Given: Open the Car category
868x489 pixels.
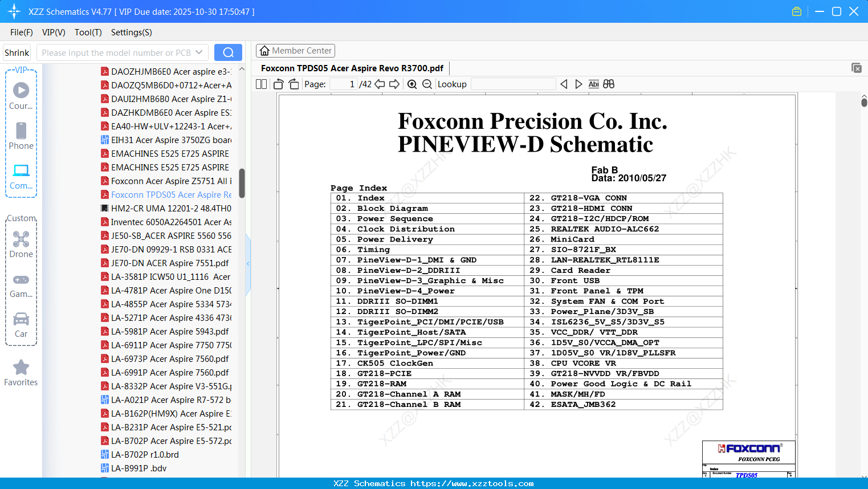Looking at the screenshot, I should pos(21,325).
